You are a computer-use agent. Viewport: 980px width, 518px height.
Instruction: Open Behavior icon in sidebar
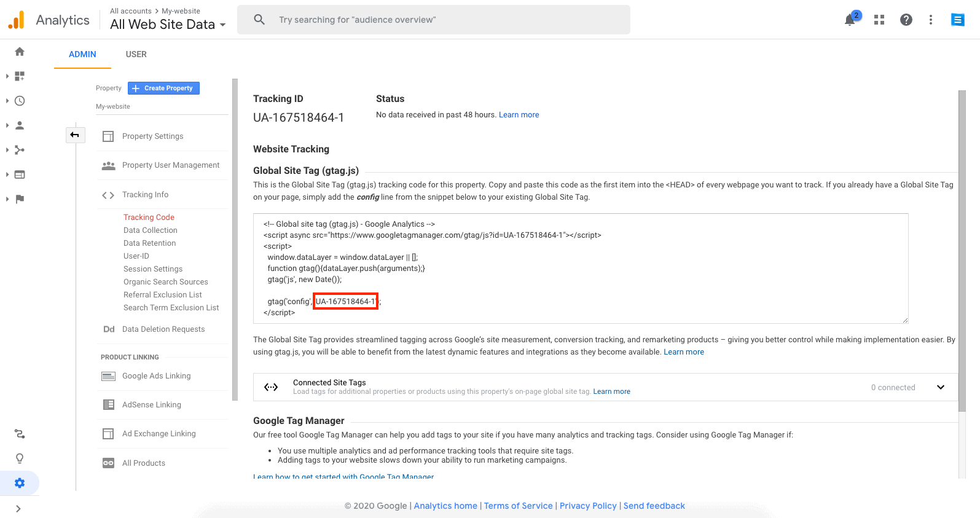tap(20, 175)
